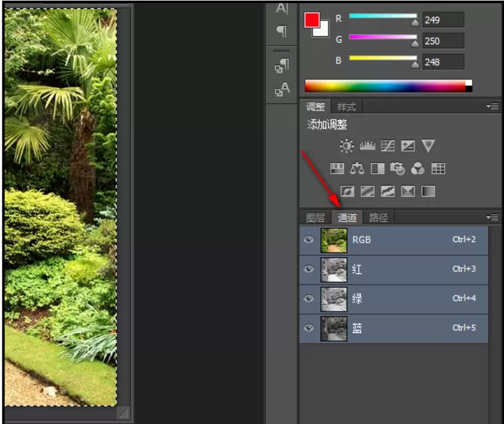The width and height of the screenshot is (504, 424).
Task: Add a Selective Color adjustment
Action: 408,191
